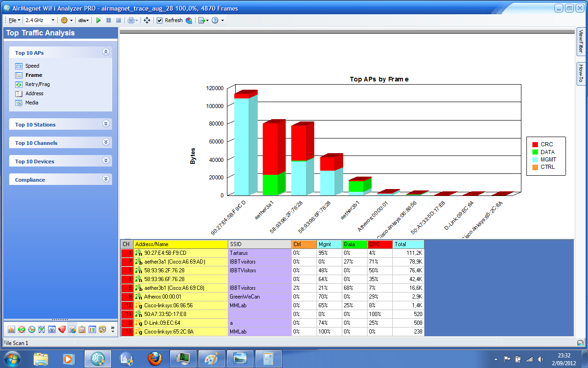Select the Frame view under Top 10 APs
The width and height of the screenshot is (588, 368).
34,75
